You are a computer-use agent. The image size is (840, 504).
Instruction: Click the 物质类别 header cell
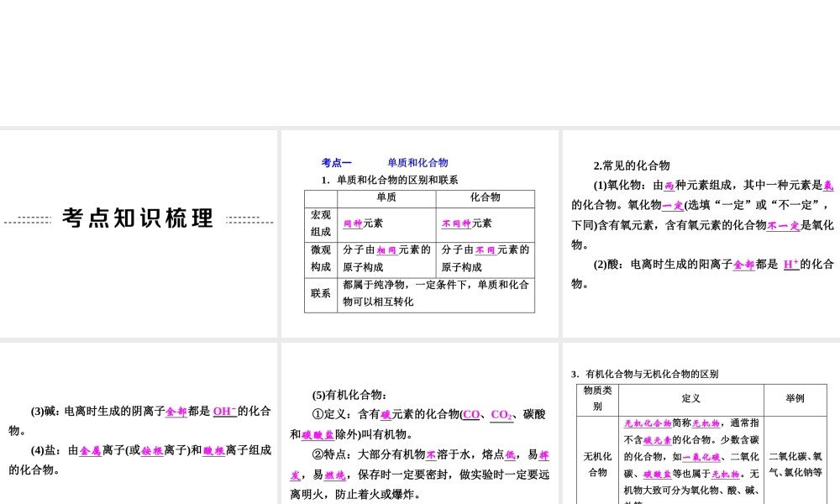coord(597,400)
